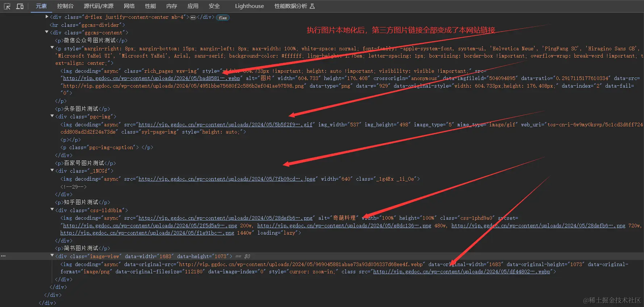Open the 2f5d5a9 png srcset link
Screen dimensions: 644x307
click(150, 226)
